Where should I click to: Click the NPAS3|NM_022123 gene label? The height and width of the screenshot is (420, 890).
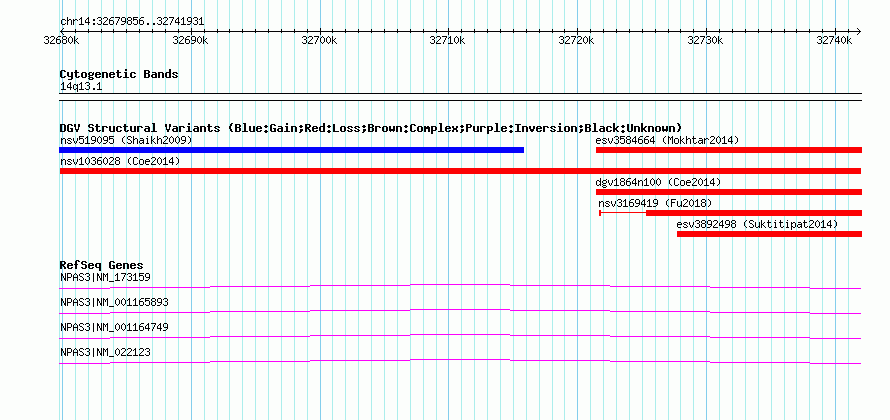(105, 352)
